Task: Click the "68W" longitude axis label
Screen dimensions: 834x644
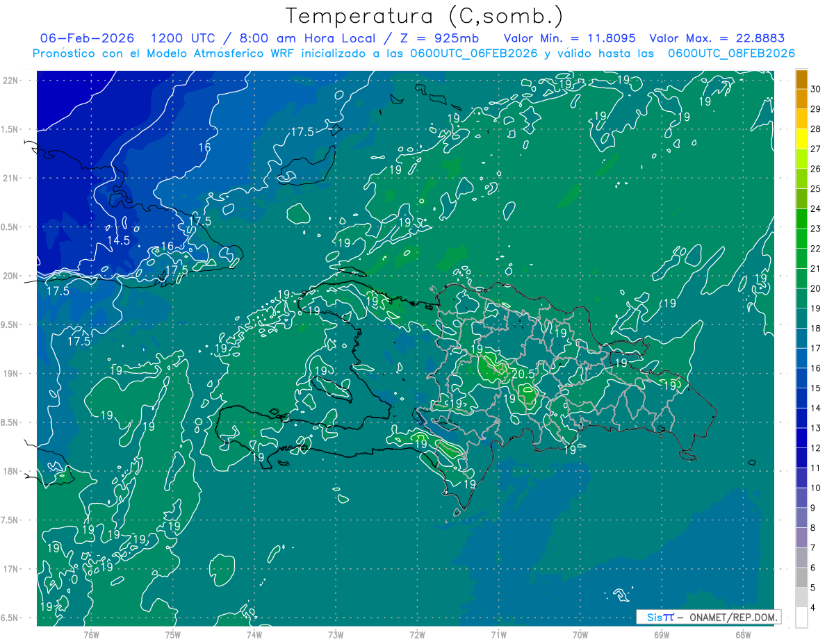Action: coord(743,635)
